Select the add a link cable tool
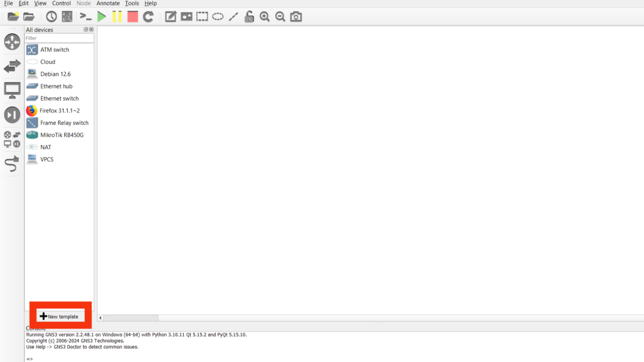 pos(12,165)
